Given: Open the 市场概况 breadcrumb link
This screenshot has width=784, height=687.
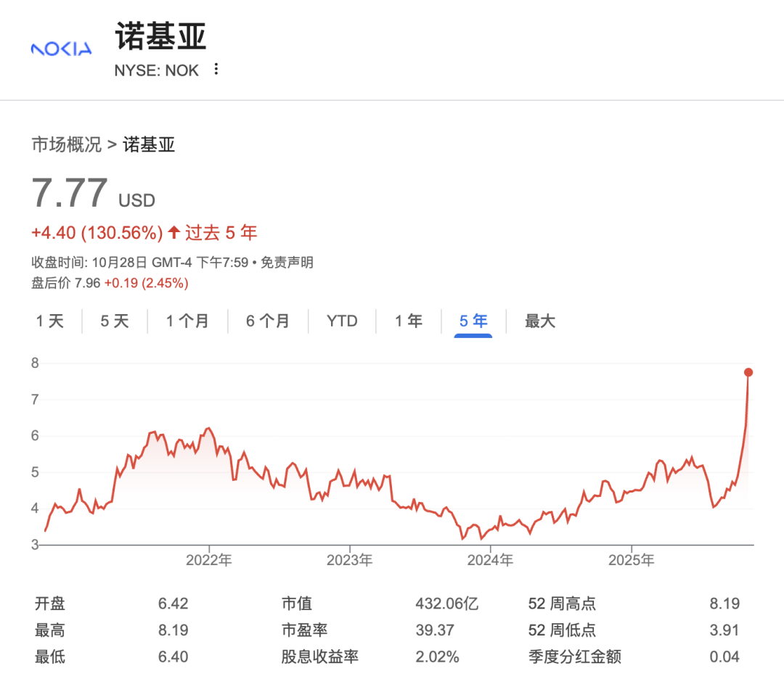Looking at the screenshot, I should pyautogui.click(x=65, y=145).
